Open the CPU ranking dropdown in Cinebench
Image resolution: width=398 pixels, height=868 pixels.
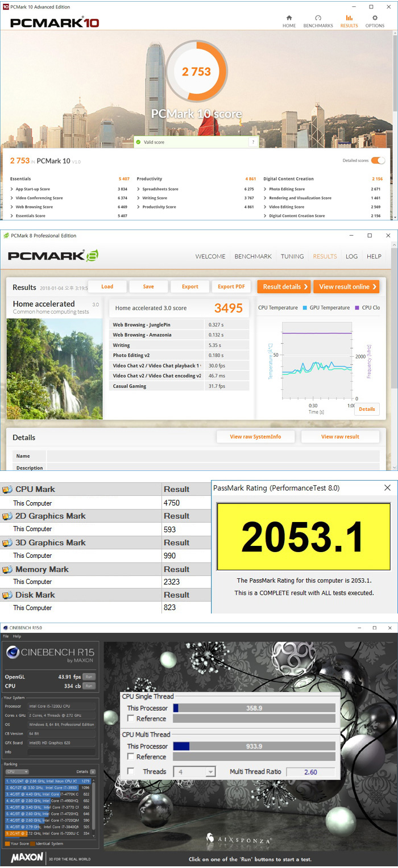click(17, 772)
